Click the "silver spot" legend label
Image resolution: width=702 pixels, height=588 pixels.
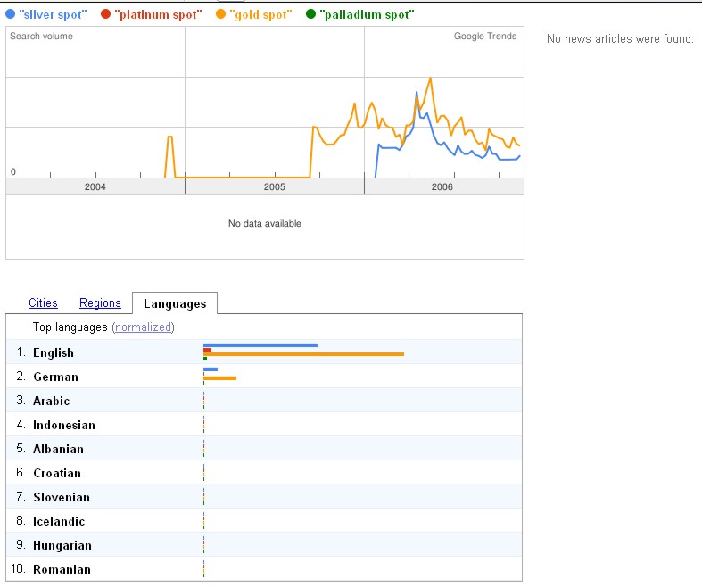coord(53,14)
